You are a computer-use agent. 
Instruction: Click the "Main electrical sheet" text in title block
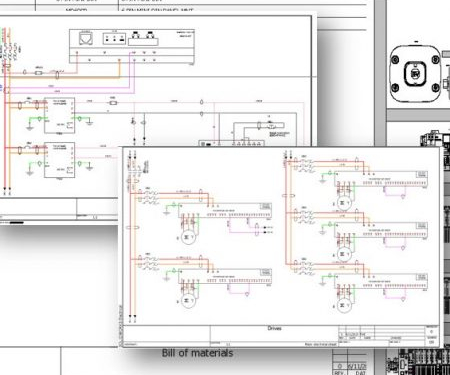[x=320, y=344]
